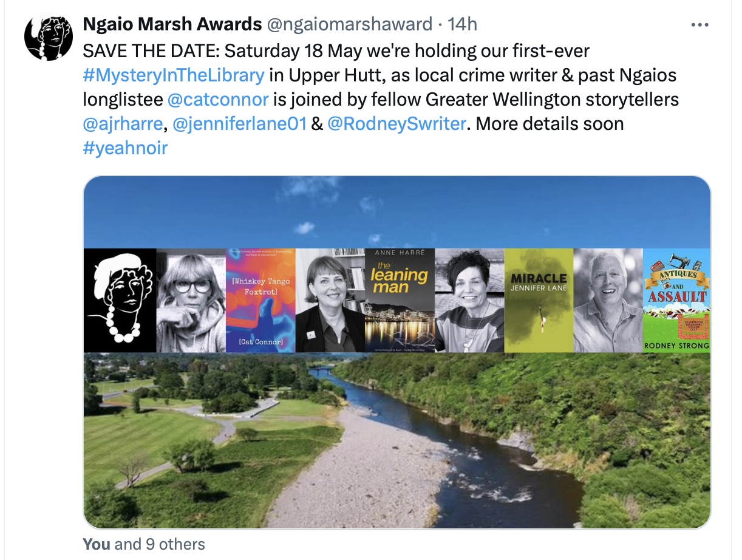742x560 pixels.
Task: Open the 14h tweet timestamp
Action: click(x=462, y=24)
